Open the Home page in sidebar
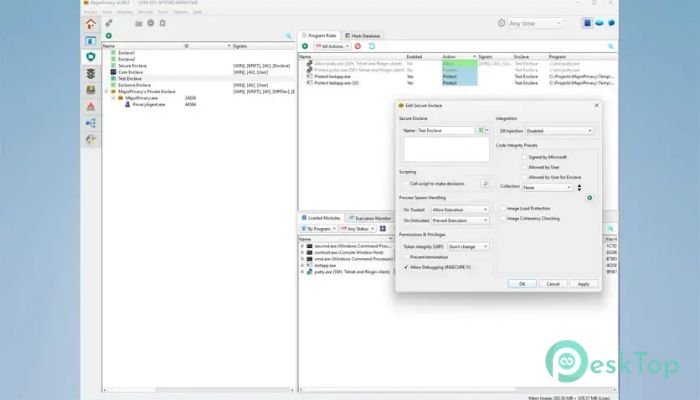 [x=91, y=24]
